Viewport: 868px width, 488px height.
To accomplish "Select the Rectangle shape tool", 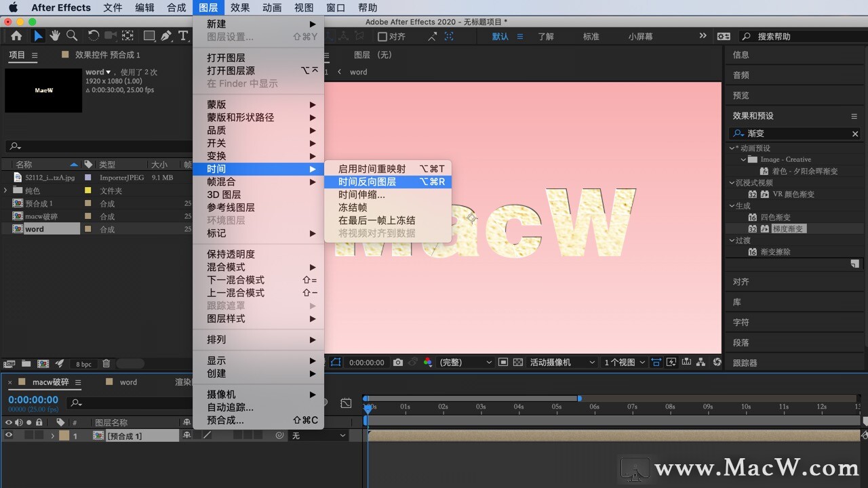I will click(x=149, y=36).
